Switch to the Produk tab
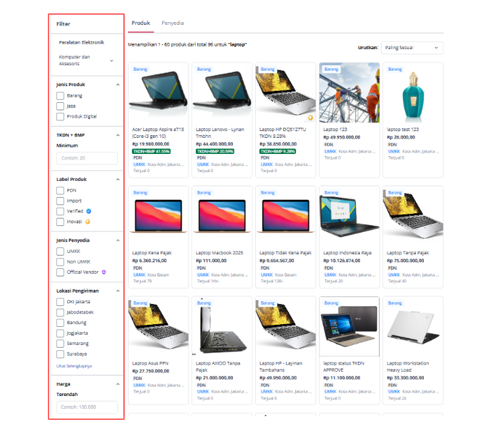Image resolution: width=504 pixels, height=429 pixels. [x=141, y=23]
